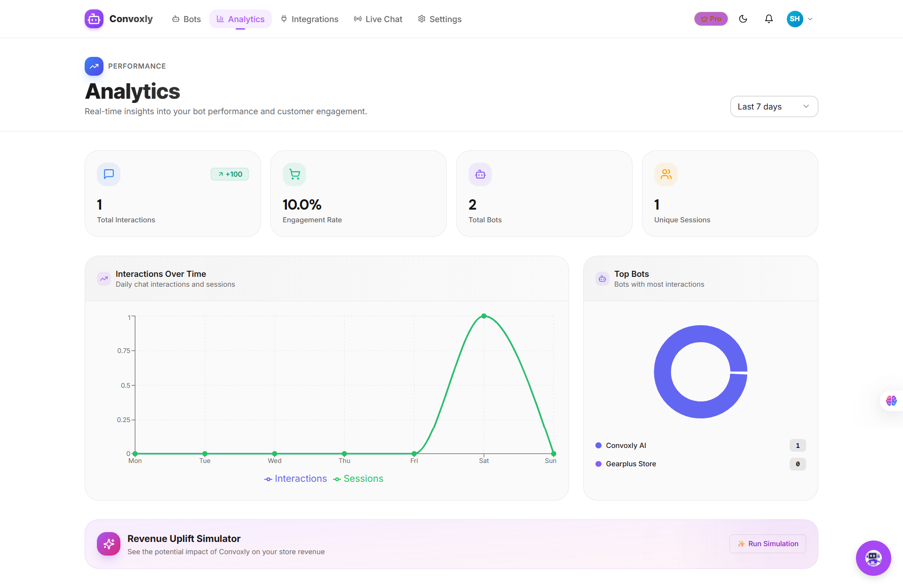Click the Convoxly robot logo icon
This screenshot has width=903, height=588.
pyautogui.click(x=94, y=19)
